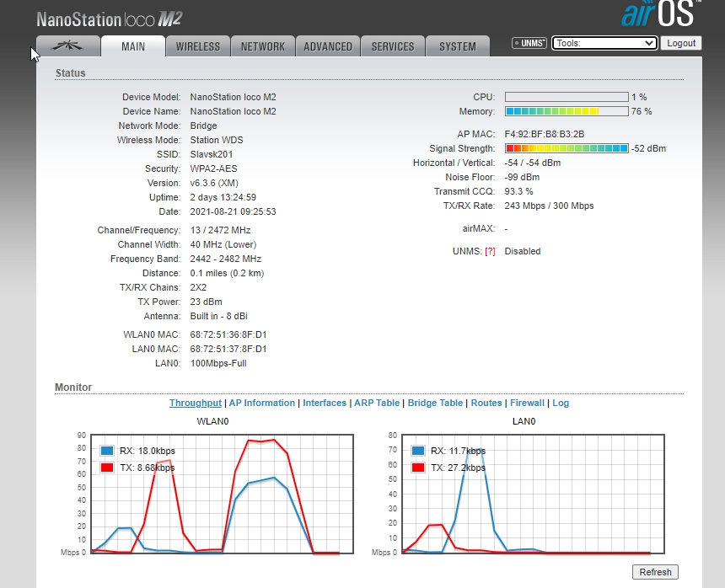Click the AP MAC F4:92:BF:B8:B3:2B
This screenshot has height=588, width=725.
coord(545,134)
